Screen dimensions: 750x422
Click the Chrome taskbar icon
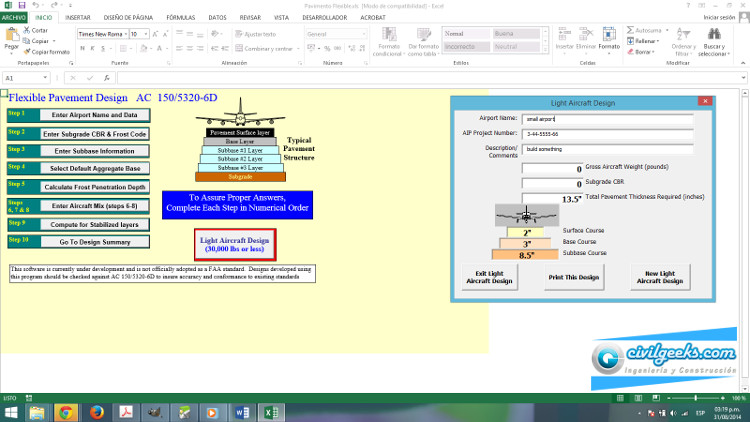click(x=65, y=411)
